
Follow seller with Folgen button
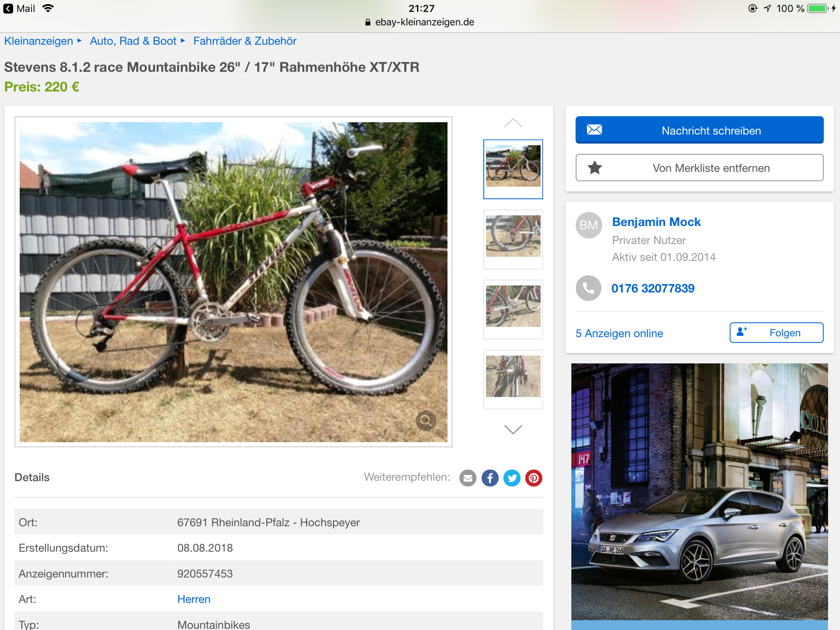pos(776,333)
